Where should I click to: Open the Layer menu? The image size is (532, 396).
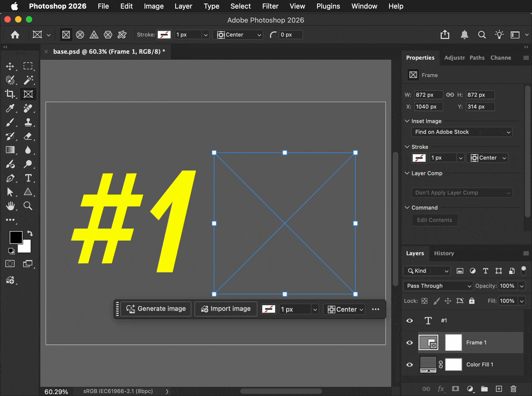click(x=183, y=6)
